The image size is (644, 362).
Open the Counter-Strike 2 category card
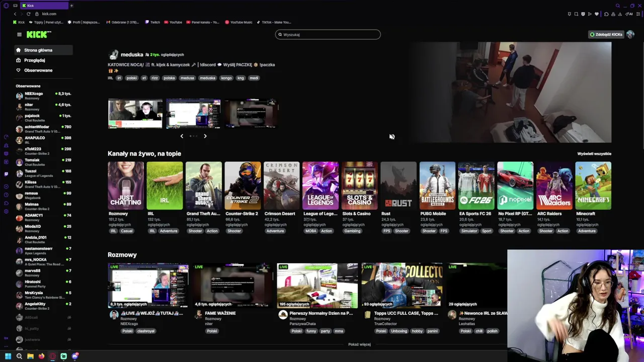pos(243,186)
